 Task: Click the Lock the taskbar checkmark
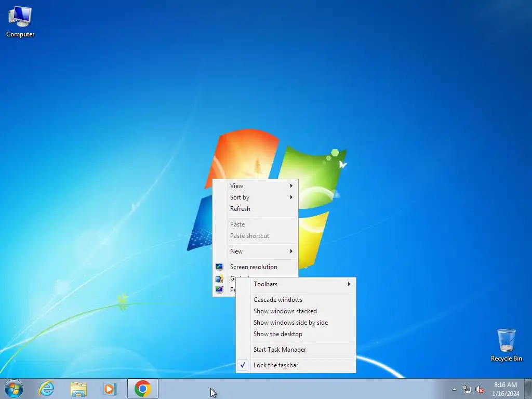[243, 365]
